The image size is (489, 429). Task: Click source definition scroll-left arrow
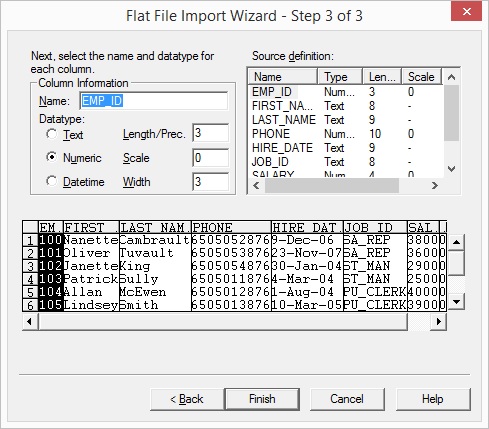coord(256,185)
